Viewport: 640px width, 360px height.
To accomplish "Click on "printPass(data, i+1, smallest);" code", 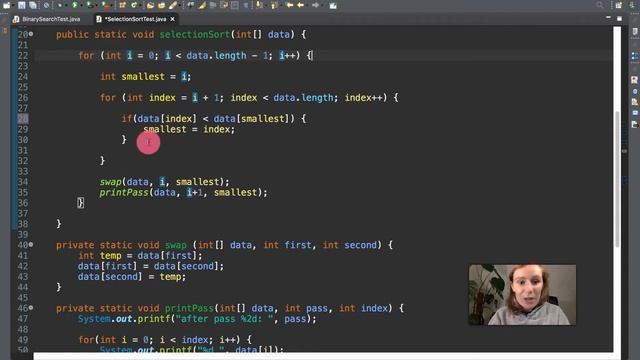I will pos(183,192).
